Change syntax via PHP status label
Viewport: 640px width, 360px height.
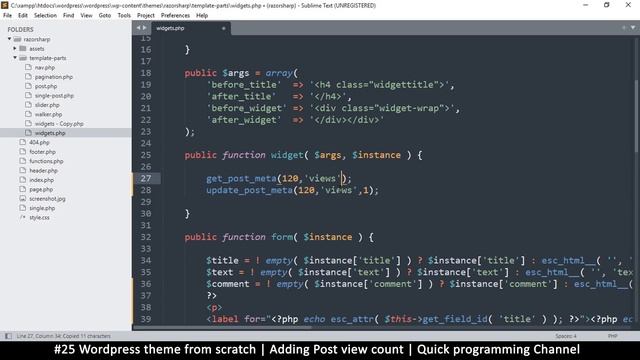612,336
